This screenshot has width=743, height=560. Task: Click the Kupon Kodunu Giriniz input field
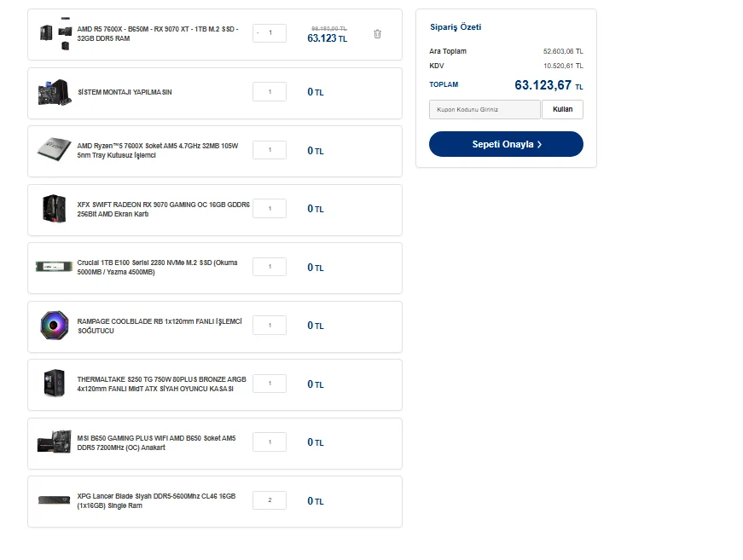(485, 109)
